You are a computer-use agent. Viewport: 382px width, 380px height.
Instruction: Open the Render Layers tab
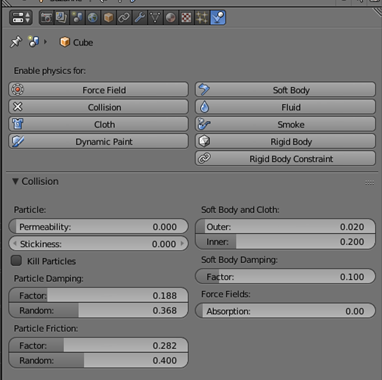pyautogui.click(x=62, y=18)
